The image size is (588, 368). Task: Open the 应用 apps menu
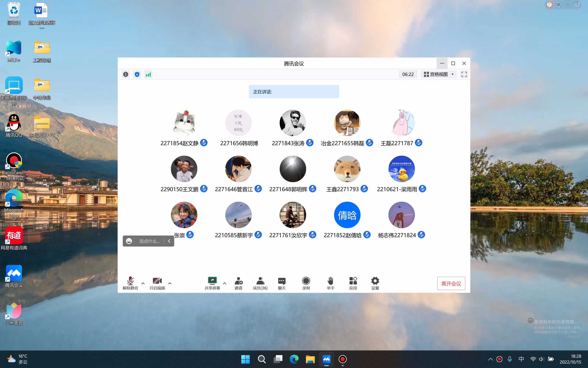pos(353,283)
